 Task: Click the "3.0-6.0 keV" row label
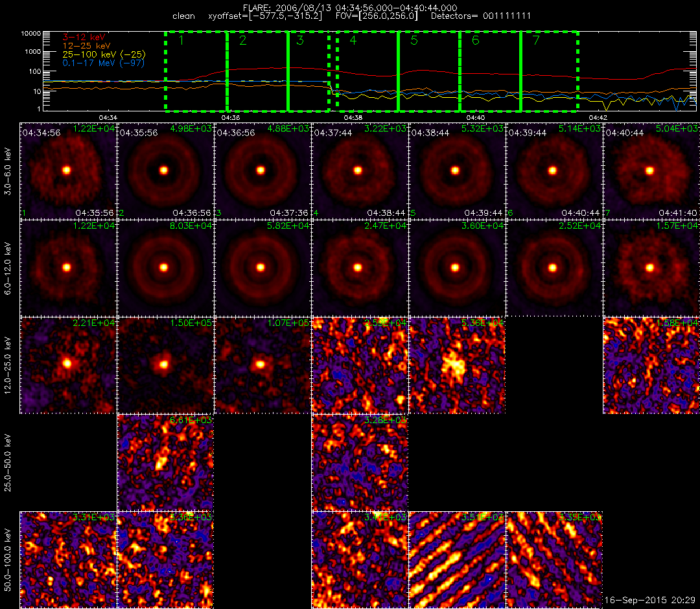click(8, 172)
